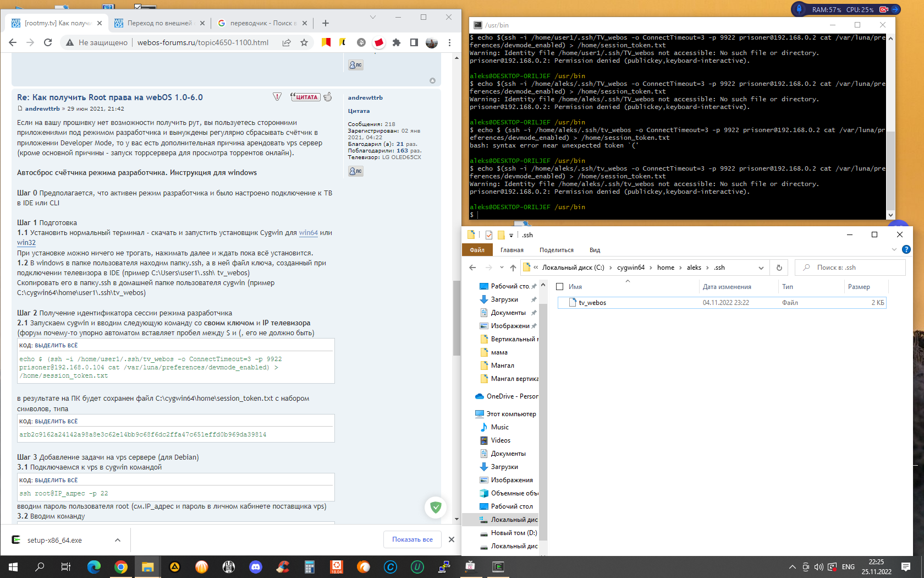
Task: Select the tv_webos file
Action: (592, 303)
